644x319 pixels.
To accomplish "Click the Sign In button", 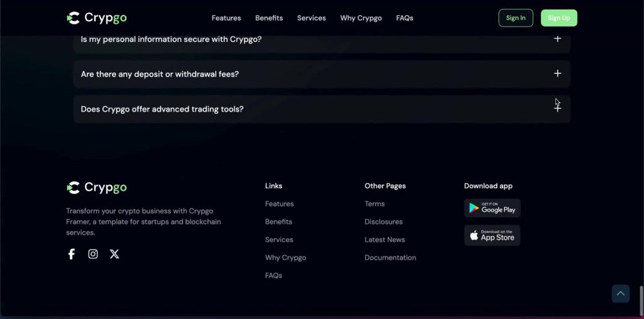I will (x=516, y=18).
